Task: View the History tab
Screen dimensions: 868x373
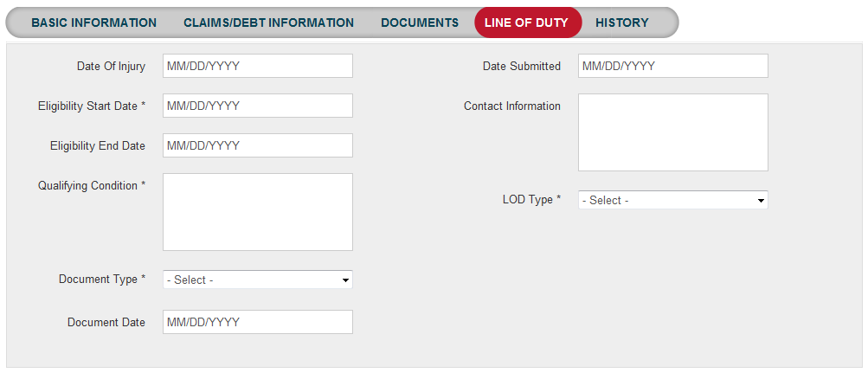Action: click(621, 23)
